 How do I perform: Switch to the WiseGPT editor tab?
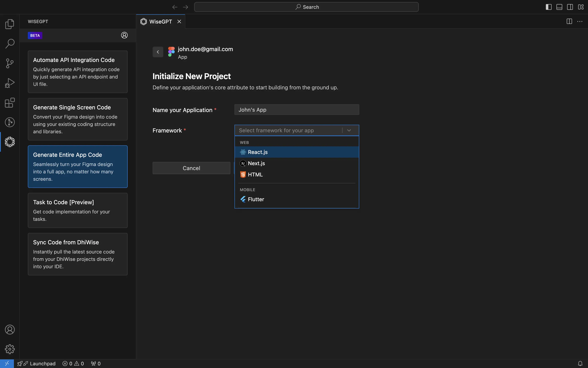tap(161, 21)
